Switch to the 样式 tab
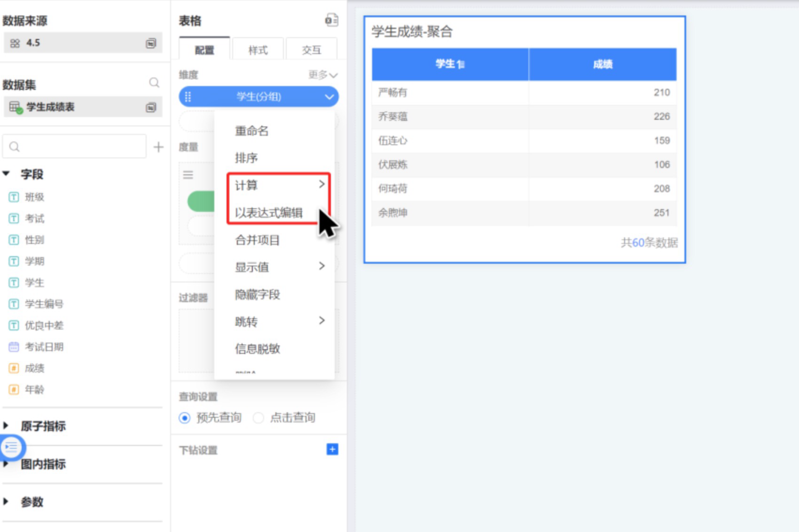The image size is (799, 532). pyautogui.click(x=258, y=50)
